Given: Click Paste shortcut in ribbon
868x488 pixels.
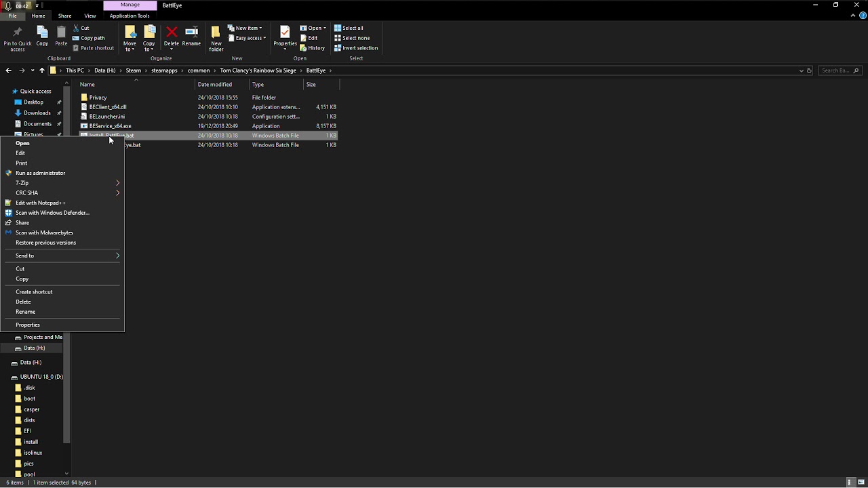Looking at the screenshot, I should pos(93,48).
